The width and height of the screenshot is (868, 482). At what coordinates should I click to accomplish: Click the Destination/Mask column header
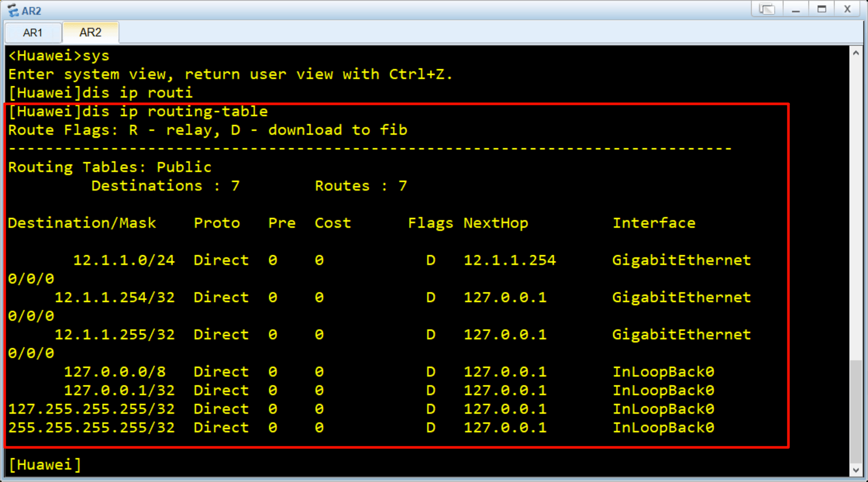coord(82,223)
